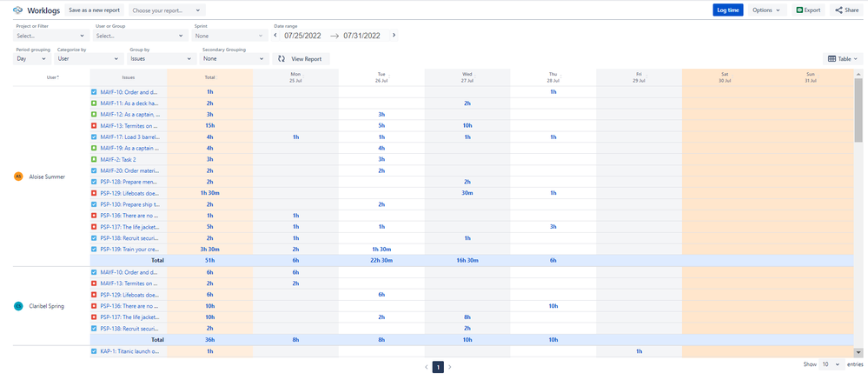Click the task icon beside MAYF-17
The image size is (868, 380).
click(94, 137)
